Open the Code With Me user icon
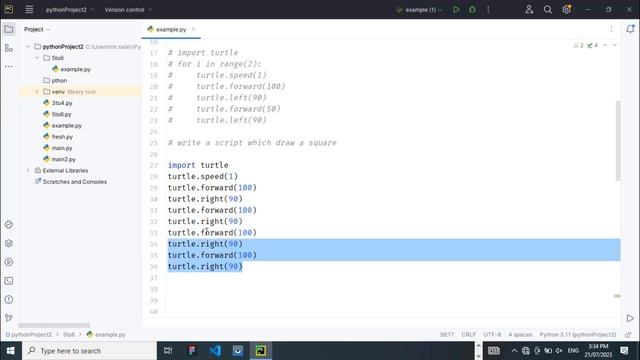Screen dimensions: 640x360 pyautogui.click(x=529, y=9)
